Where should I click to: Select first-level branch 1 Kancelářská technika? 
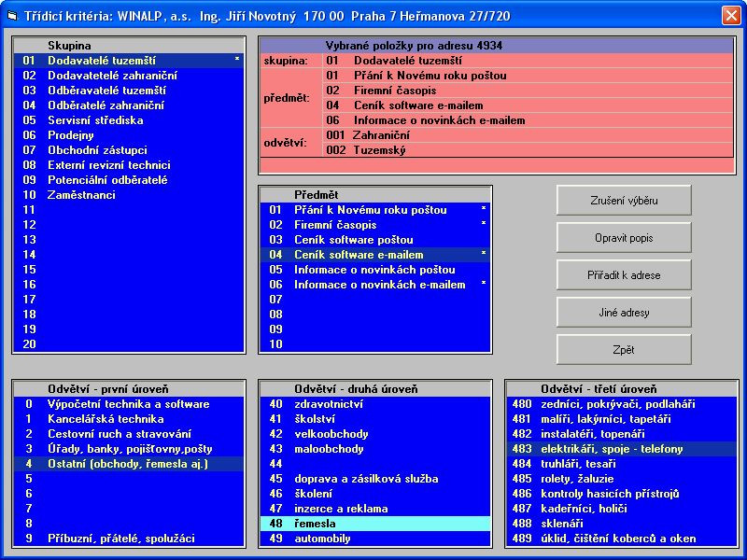[x=129, y=419]
